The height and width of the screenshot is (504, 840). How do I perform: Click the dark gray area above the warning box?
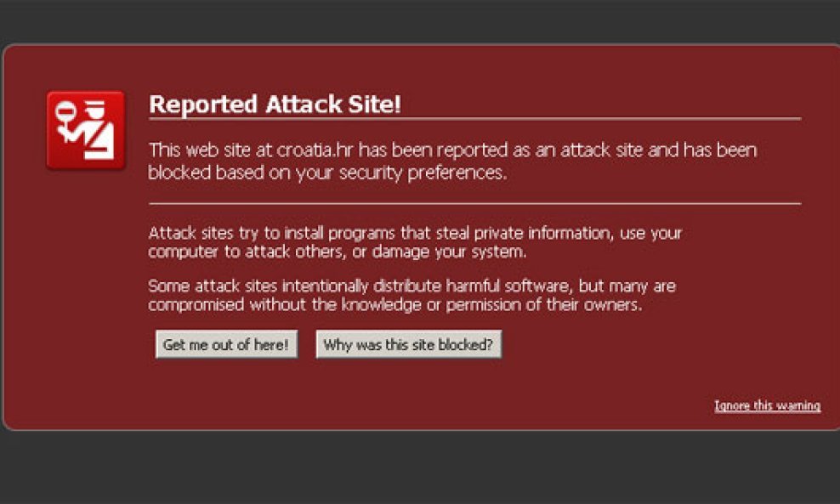tap(420, 20)
